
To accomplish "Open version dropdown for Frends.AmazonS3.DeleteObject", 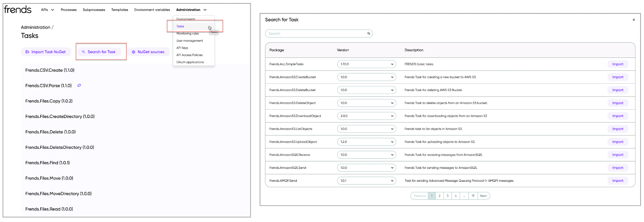I will point(366,103).
